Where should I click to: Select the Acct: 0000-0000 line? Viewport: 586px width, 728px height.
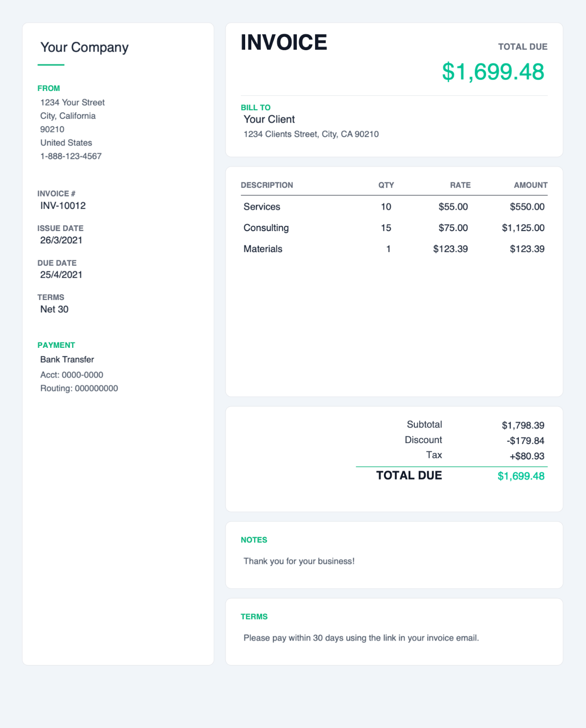click(72, 375)
